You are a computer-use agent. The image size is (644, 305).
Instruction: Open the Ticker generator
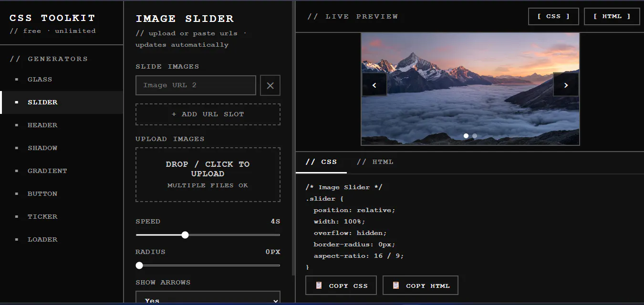pyautogui.click(x=62, y=217)
